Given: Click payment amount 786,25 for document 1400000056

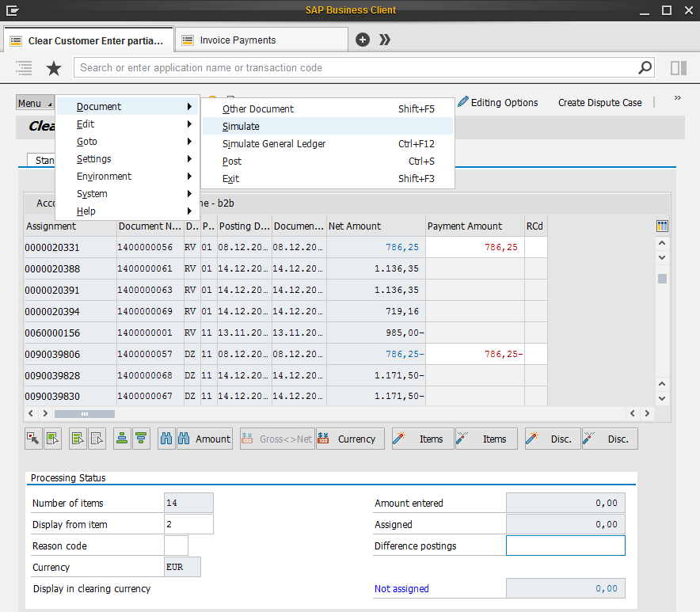Looking at the screenshot, I should pos(475,247).
